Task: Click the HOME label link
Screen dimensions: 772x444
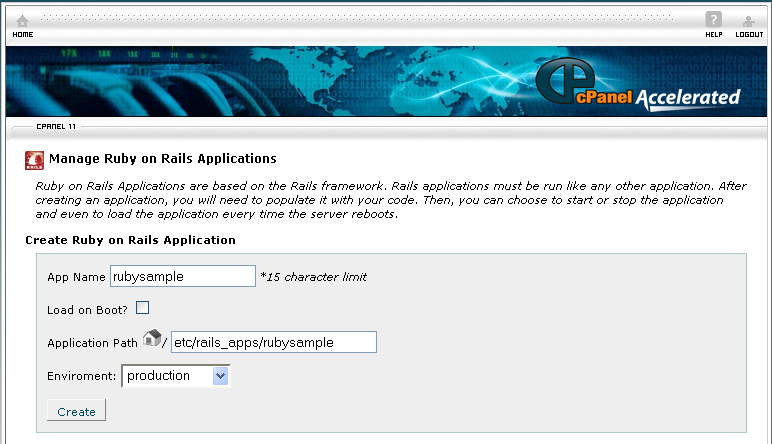Action: tap(23, 34)
